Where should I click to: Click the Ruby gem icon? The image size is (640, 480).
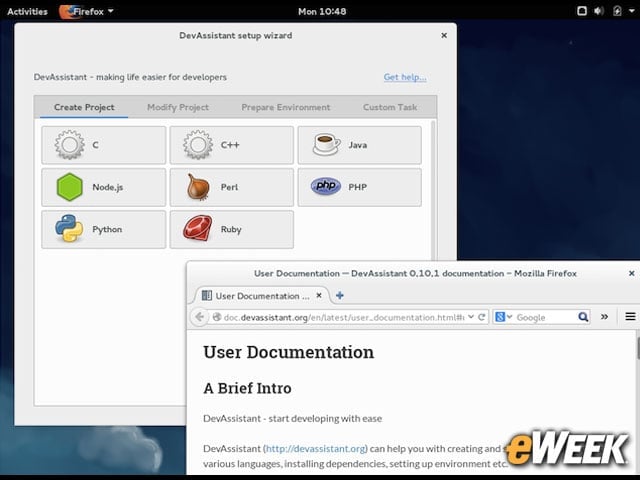coord(198,229)
